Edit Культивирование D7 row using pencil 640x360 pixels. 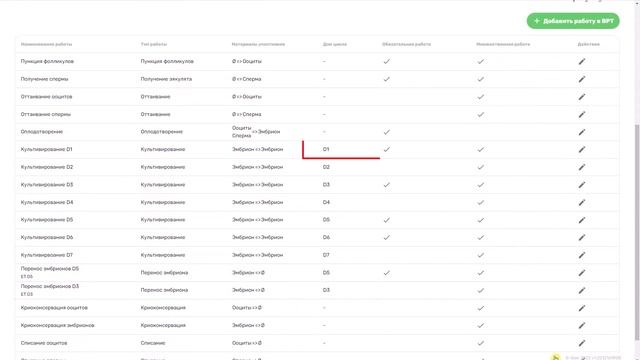(582, 255)
